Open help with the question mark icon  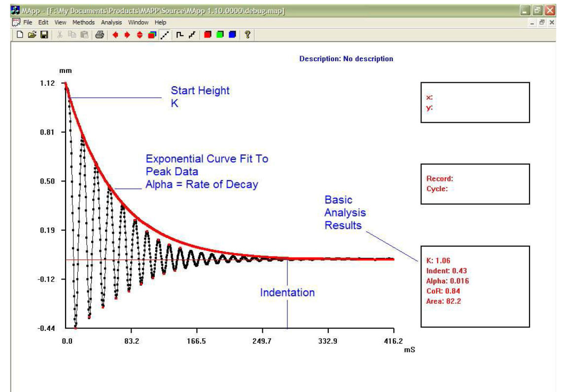click(248, 35)
